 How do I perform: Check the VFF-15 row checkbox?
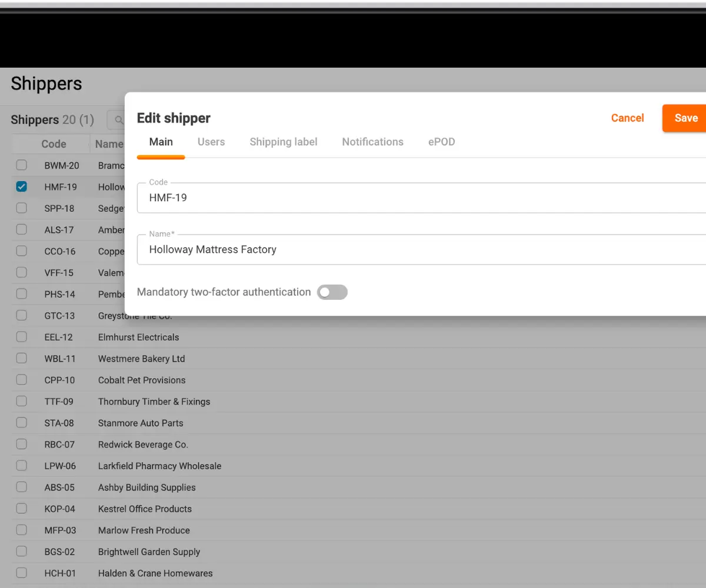click(22, 273)
